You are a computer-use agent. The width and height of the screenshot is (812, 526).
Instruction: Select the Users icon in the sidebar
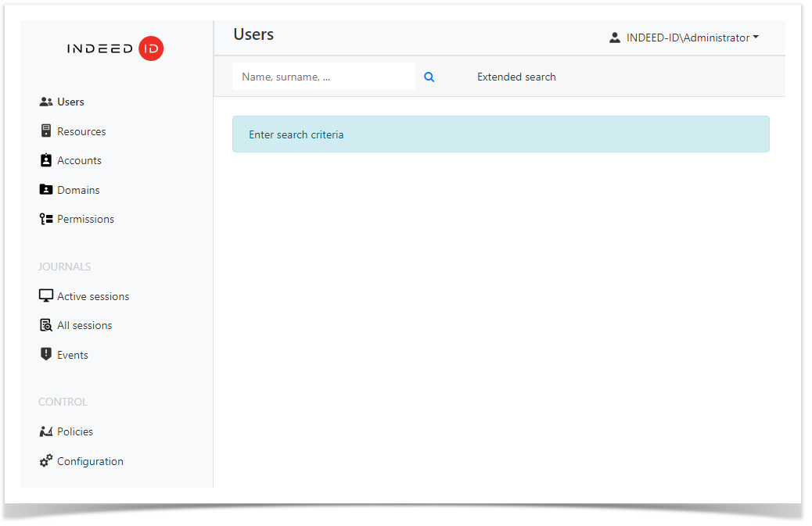[x=45, y=101]
